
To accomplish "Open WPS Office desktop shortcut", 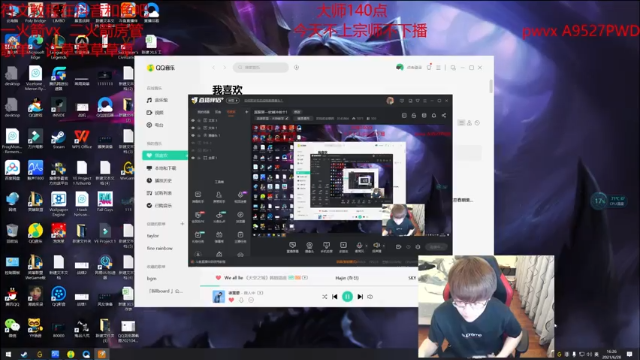I will tap(82, 139).
